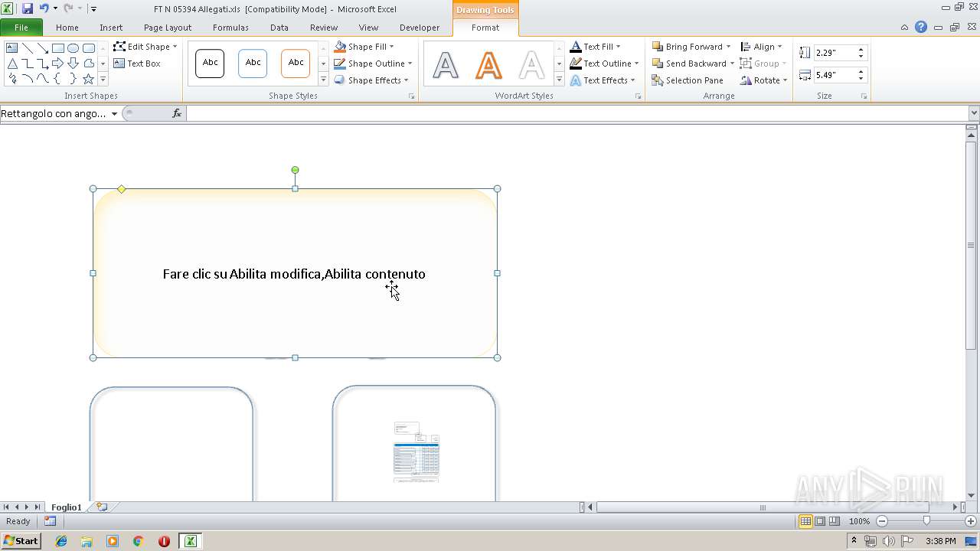Decrease shape width with down stepper

(x=861, y=79)
